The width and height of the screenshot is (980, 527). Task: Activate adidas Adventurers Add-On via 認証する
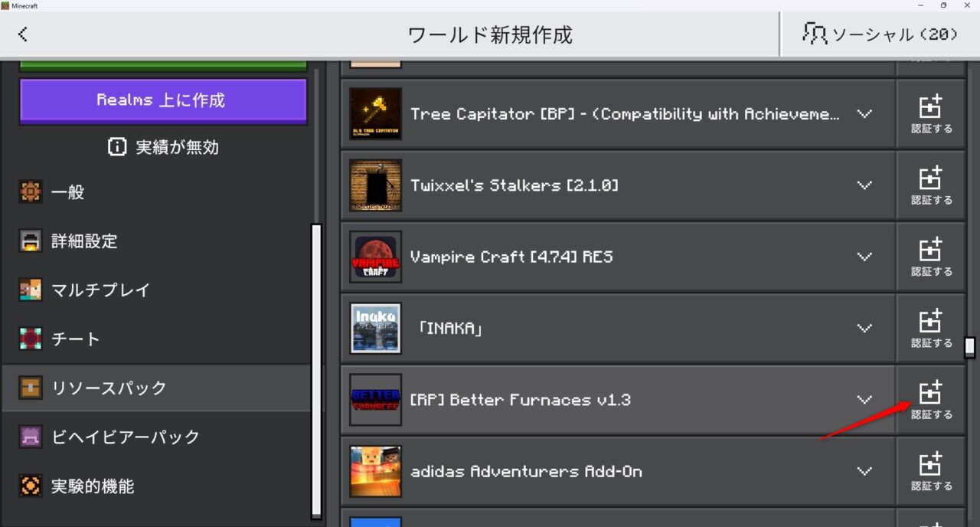(931, 471)
